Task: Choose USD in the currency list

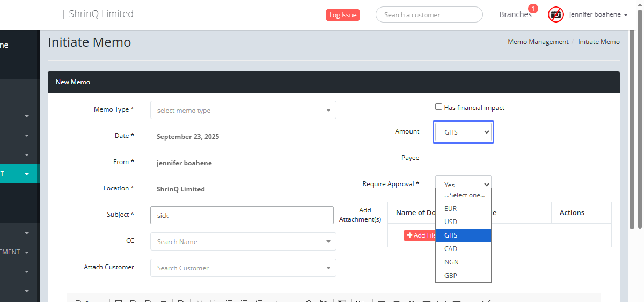Action: (451, 222)
